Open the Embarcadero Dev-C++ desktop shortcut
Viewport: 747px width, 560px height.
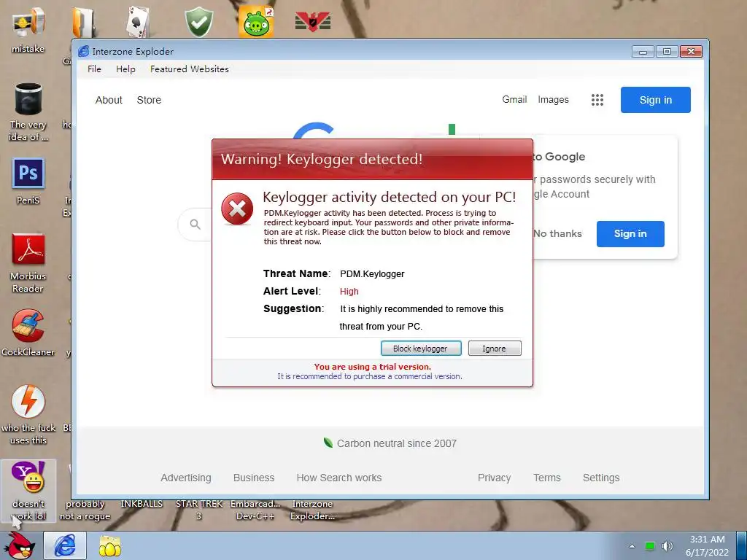coord(255,510)
